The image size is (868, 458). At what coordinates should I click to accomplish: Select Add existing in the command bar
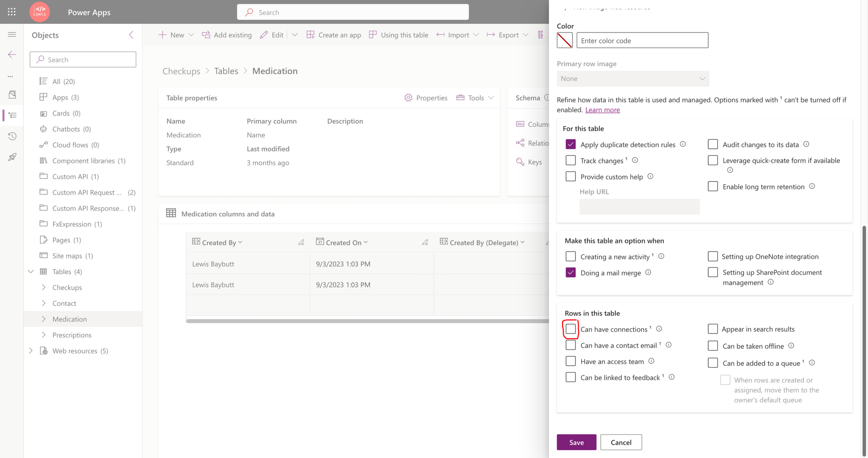pyautogui.click(x=227, y=35)
